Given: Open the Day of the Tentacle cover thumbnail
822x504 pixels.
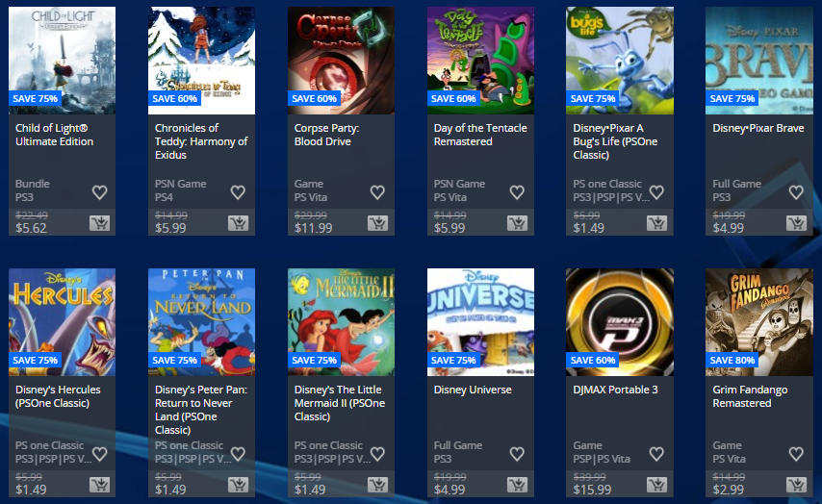Looking at the screenshot, I should coord(480,61).
